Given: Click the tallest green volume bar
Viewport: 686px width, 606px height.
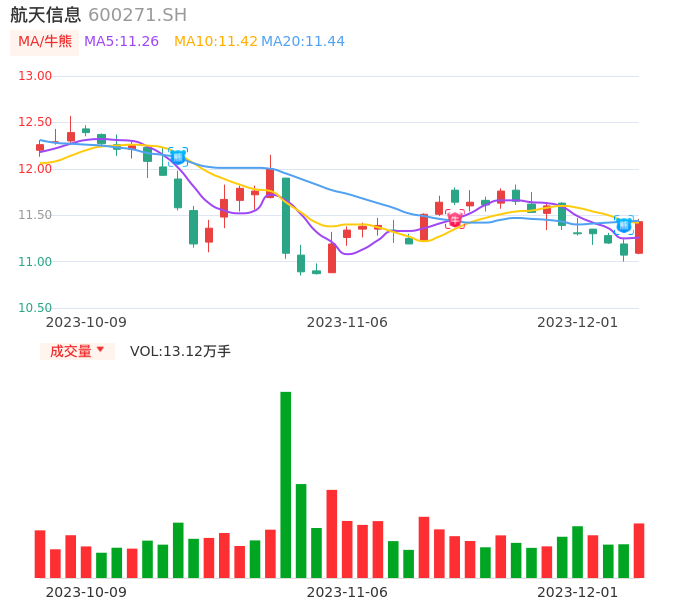Looking at the screenshot, I should pyautogui.click(x=286, y=484).
